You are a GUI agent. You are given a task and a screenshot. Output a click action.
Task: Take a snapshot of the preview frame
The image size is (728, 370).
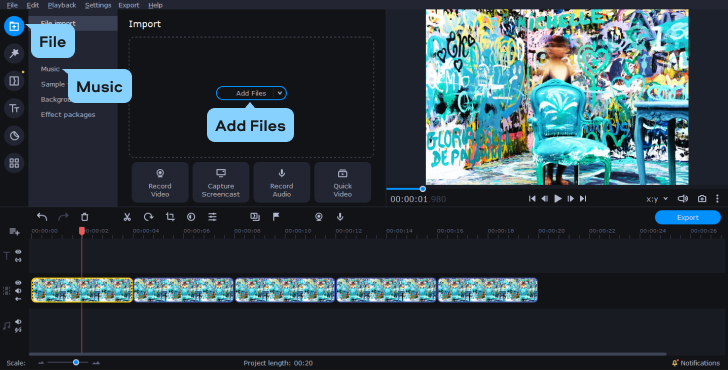pyautogui.click(x=702, y=199)
